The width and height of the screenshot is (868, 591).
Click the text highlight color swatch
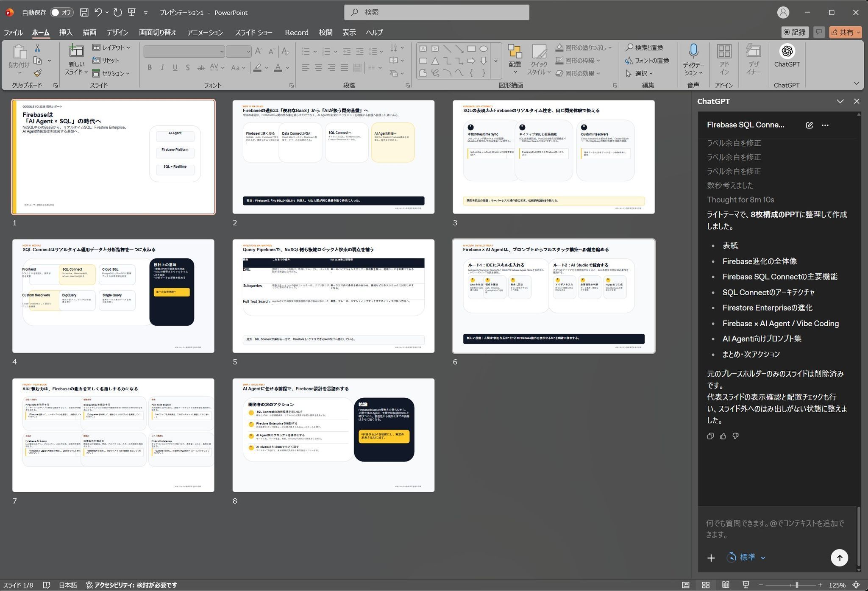257,67
